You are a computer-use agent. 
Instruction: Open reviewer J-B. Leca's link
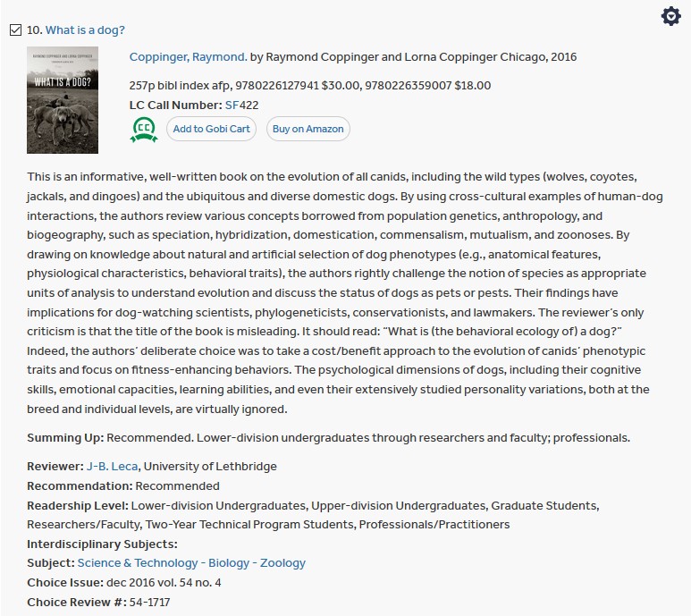coord(113,467)
